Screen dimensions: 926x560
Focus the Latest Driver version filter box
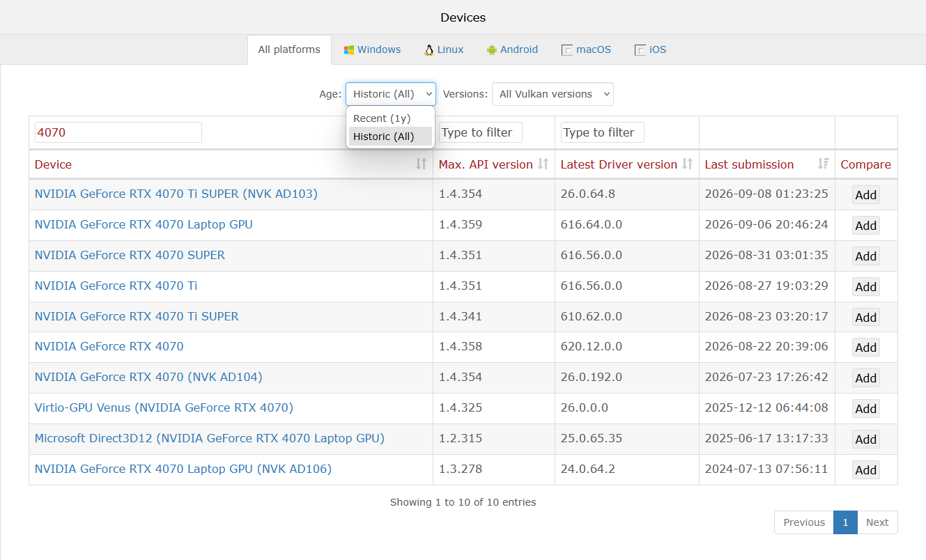(x=602, y=132)
